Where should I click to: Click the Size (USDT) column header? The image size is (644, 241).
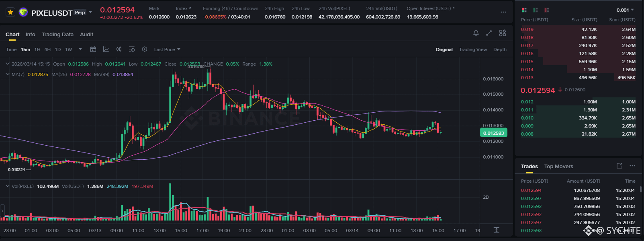pos(584,20)
